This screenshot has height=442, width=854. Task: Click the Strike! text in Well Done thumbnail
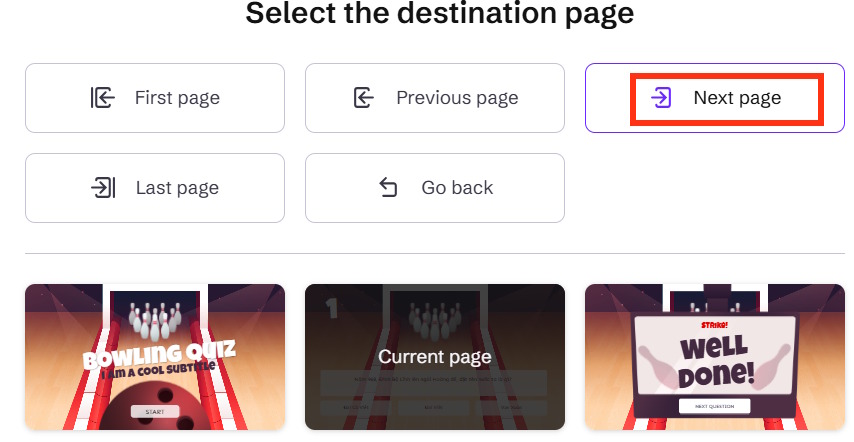[x=713, y=325]
